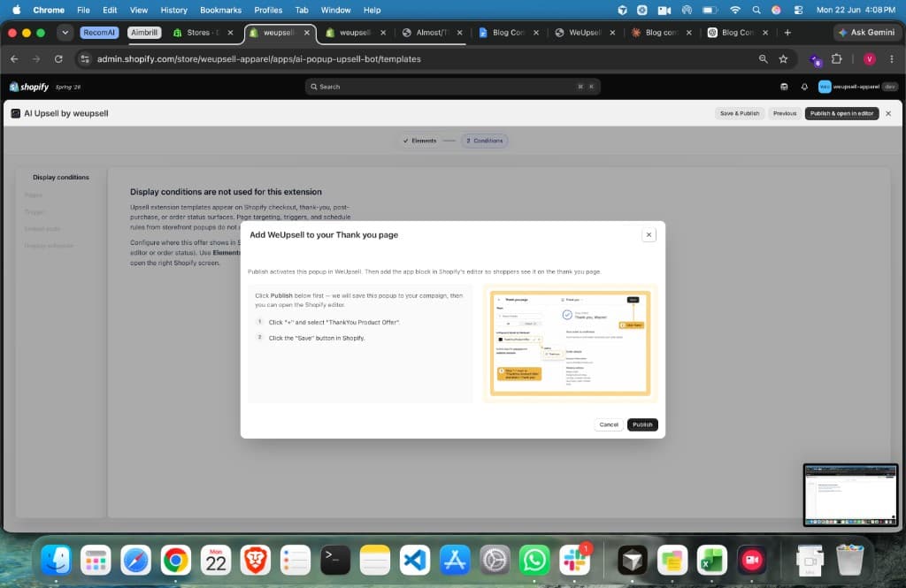Open the RecomAI tab group
The image size is (906, 588).
coord(99,33)
